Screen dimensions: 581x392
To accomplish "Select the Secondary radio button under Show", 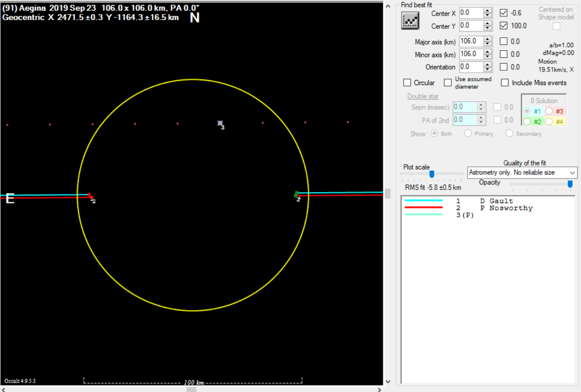I will pyautogui.click(x=509, y=133).
